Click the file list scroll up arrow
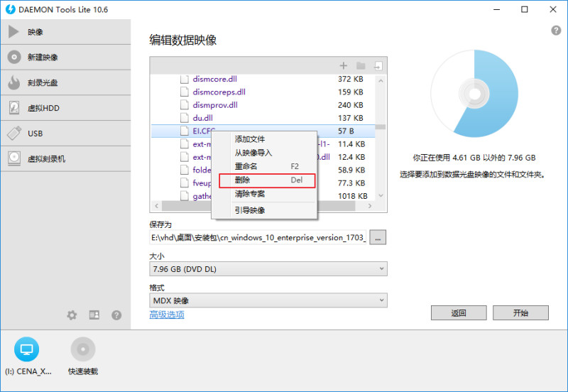Image resolution: width=568 pixels, height=392 pixels. tap(381, 80)
